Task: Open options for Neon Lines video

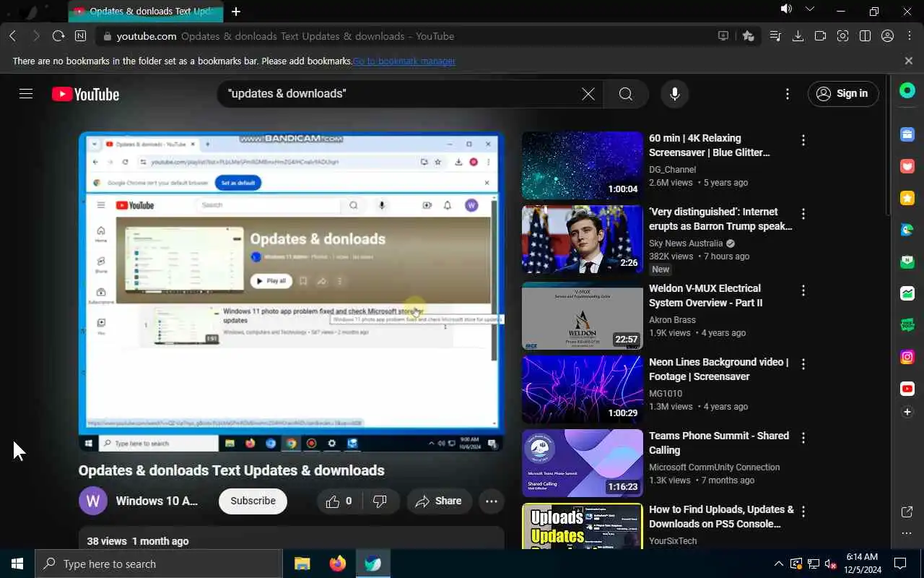Action: (x=803, y=364)
